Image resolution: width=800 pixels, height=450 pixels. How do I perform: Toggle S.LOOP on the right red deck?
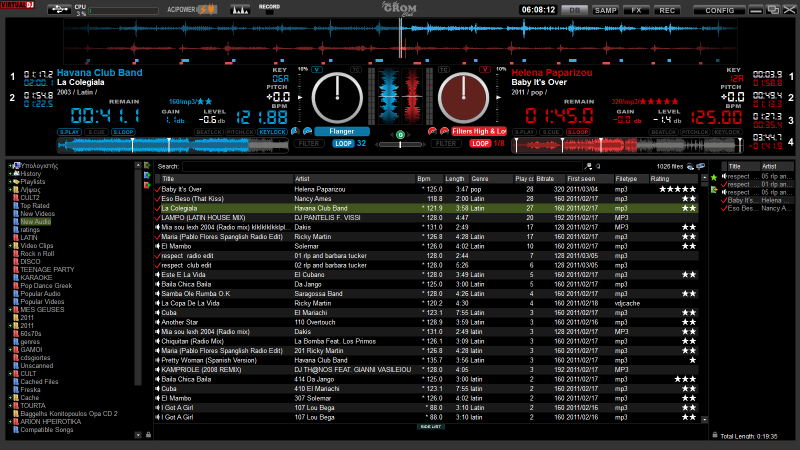(577, 132)
